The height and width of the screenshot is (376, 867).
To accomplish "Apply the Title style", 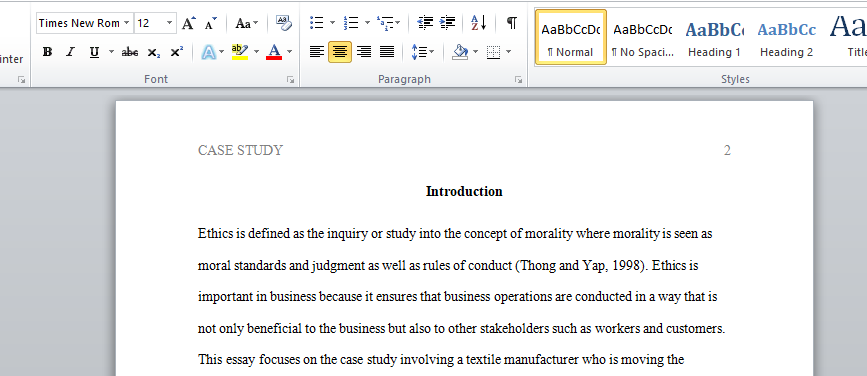I will pyautogui.click(x=846, y=37).
